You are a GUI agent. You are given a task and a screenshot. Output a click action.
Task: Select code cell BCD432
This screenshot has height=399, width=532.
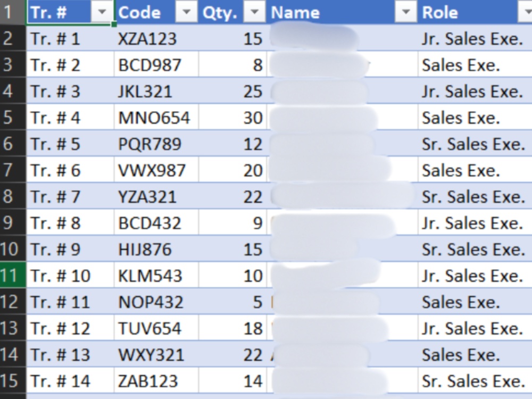pos(156,222)
